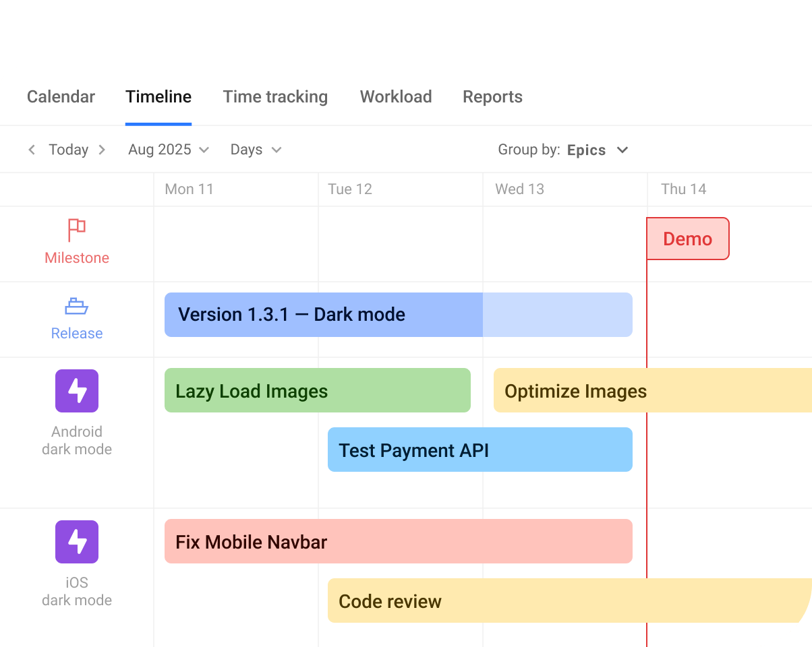812x647 pixels.
Task: Change the Group by Epics option
Action: pos(586,150)
